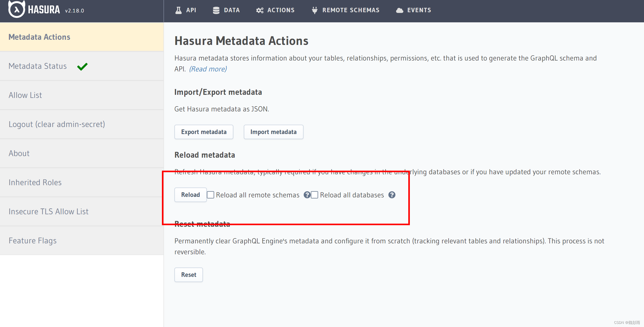The image size is (644, 327).
Task: Select Inherited Roles sidebar item
Action: pos(35,183)
